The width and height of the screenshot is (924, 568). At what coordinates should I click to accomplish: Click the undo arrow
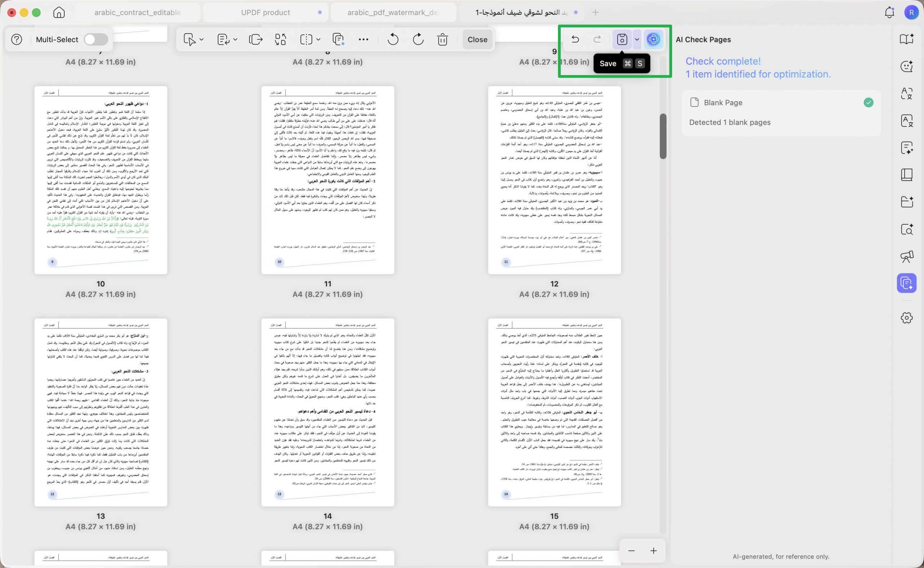click(575, 39)
